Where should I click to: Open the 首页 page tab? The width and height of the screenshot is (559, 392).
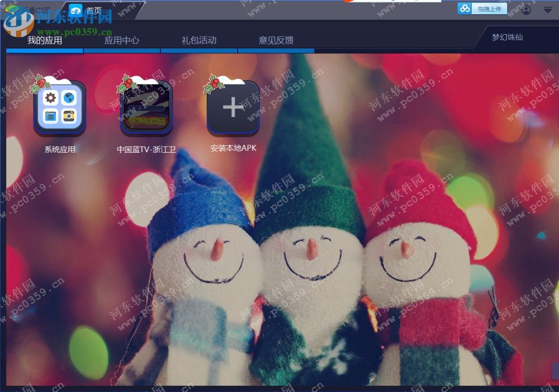(93, 9)
